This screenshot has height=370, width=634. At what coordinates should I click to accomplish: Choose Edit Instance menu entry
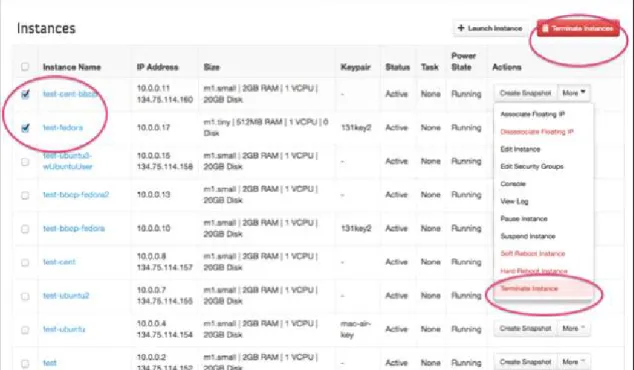pos(520,149)
